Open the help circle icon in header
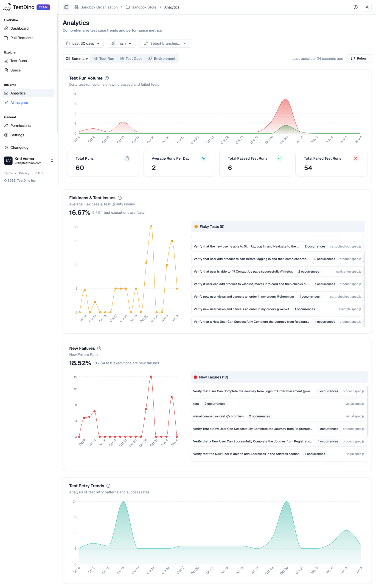 point(355,7)
